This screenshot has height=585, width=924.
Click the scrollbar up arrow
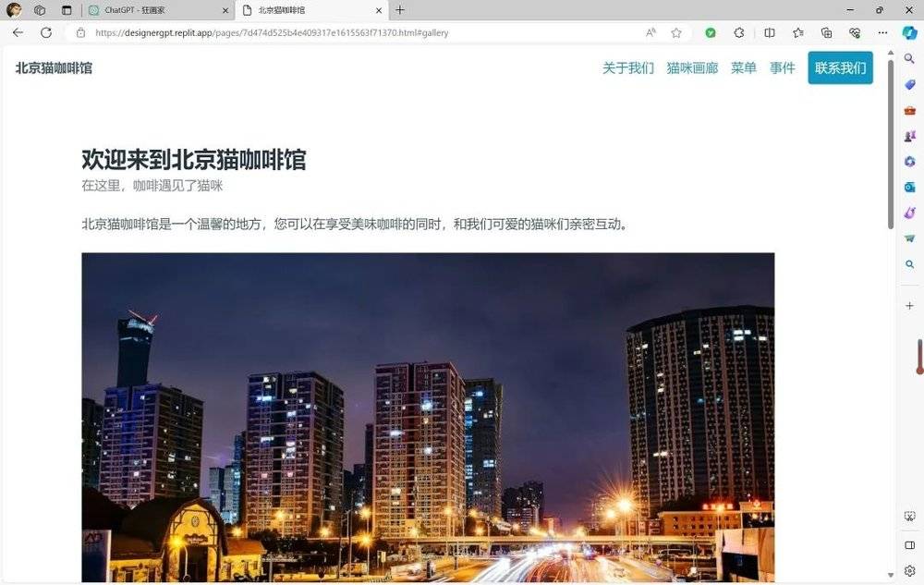point(891,53)
